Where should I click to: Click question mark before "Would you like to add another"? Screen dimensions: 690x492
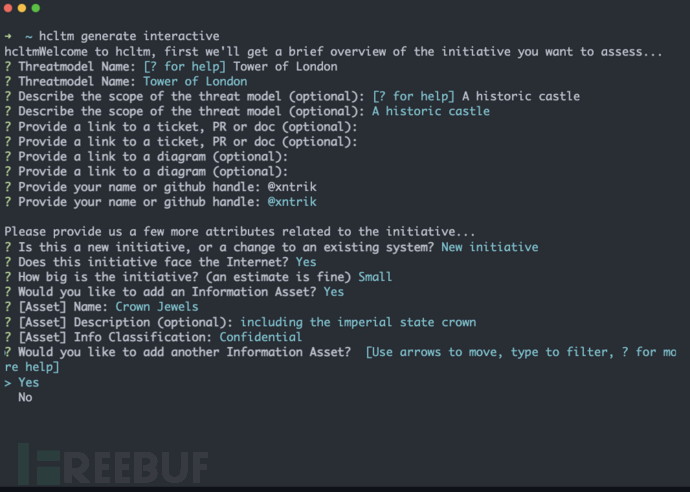(7, 352)
